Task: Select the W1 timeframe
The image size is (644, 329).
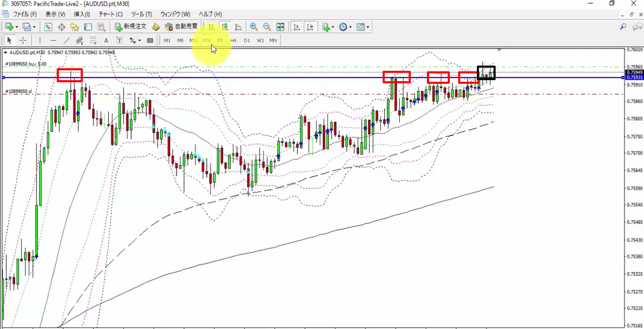Action: pyautogui.click(x=260, y=40)
